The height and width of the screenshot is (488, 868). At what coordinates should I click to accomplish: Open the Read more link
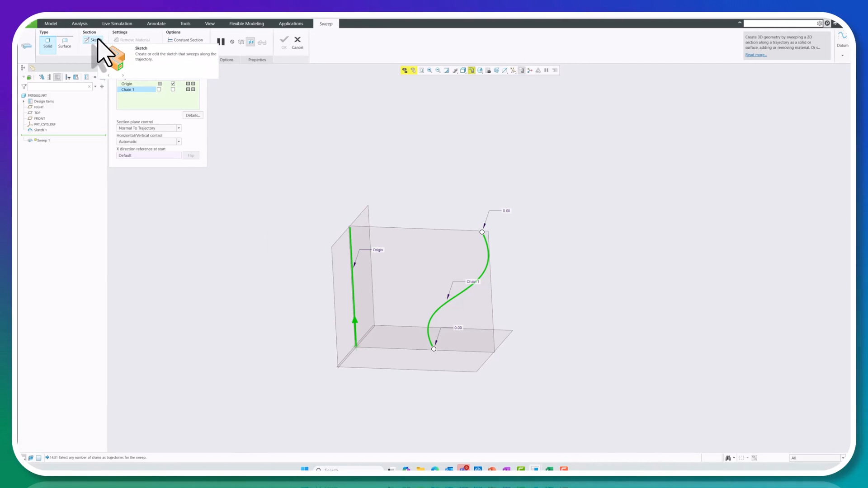756,55
